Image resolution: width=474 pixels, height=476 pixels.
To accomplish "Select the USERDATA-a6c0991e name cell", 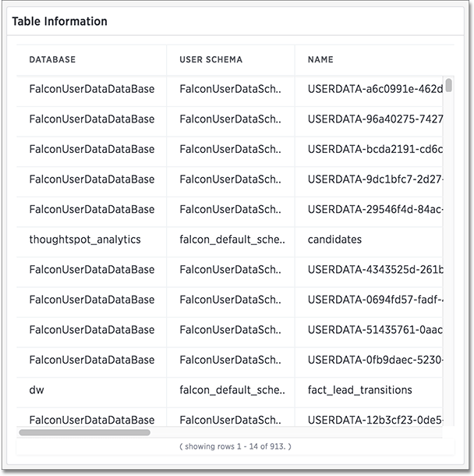I will point(375,89).
